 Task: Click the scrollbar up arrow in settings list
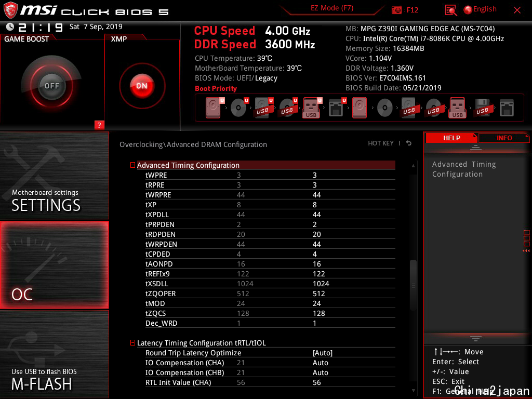413,166
